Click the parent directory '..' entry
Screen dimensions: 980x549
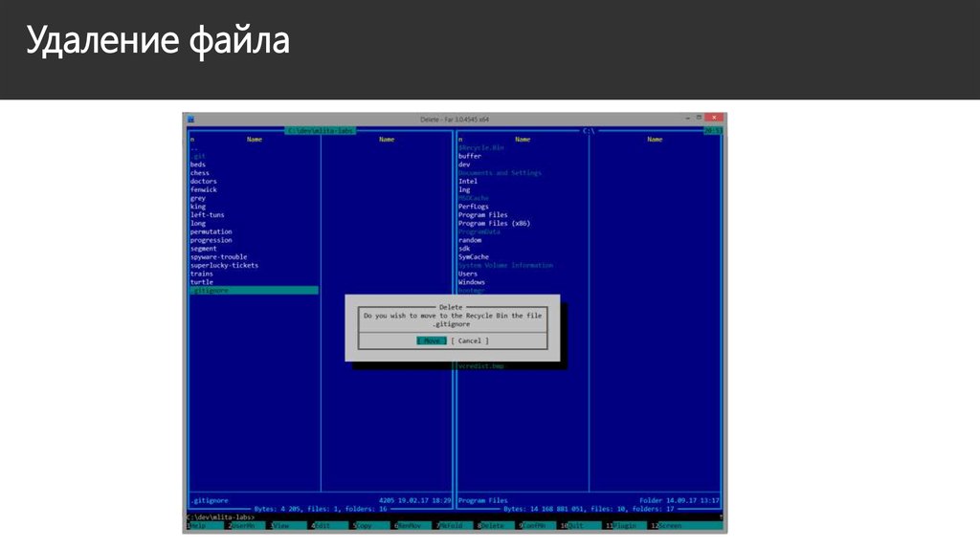tap(193, 148)
